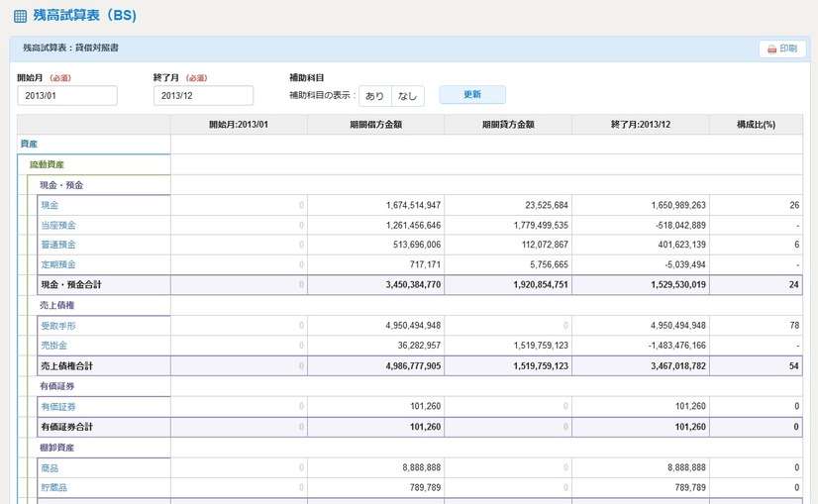818x504 pixels.
Task: Click the 更新 update button
Action: click(x=472, y=95)
